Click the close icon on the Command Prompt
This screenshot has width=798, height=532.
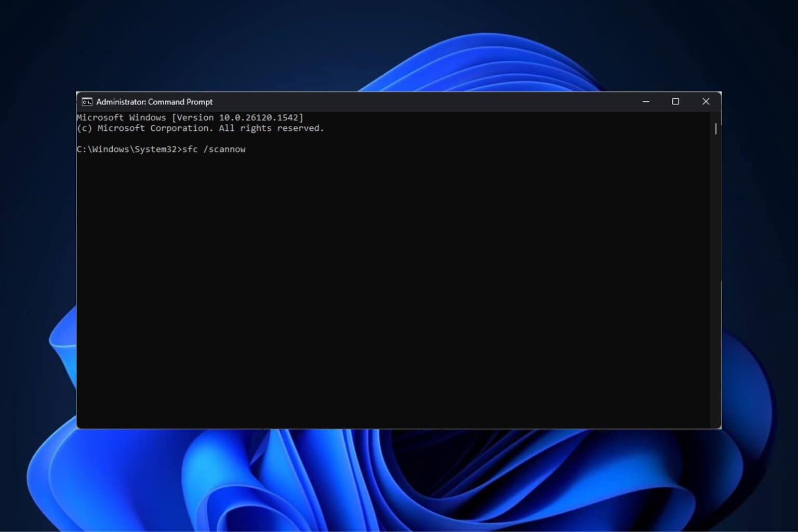tap(706, 102)
